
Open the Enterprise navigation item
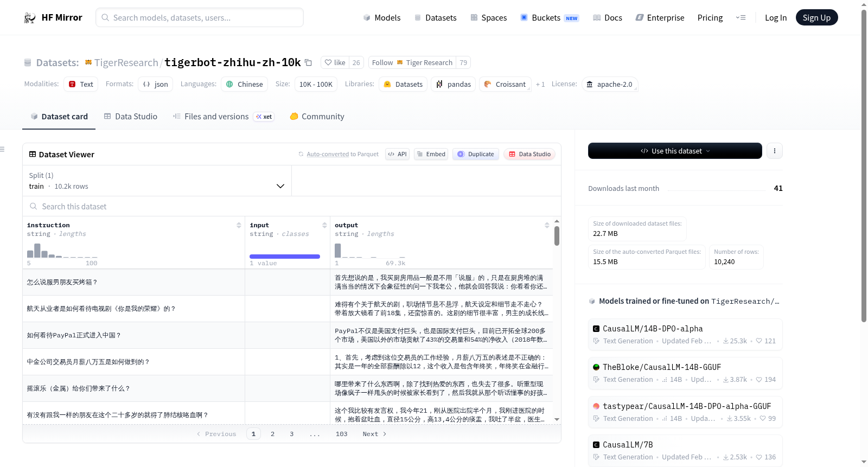pos(660,17)
